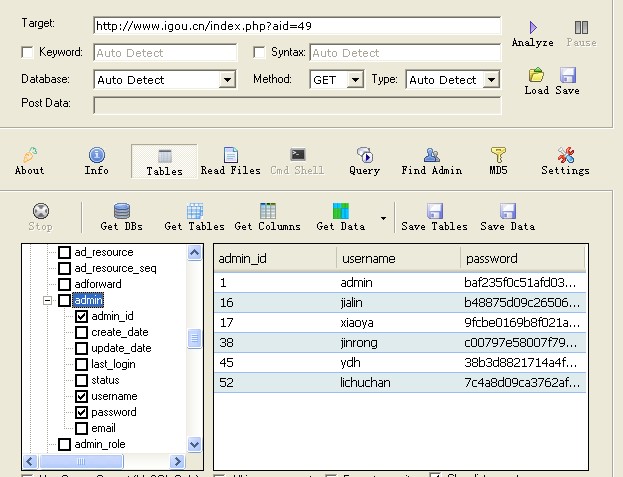Select the 'admin' username row cell
The image size is (623, 477).
357,283
